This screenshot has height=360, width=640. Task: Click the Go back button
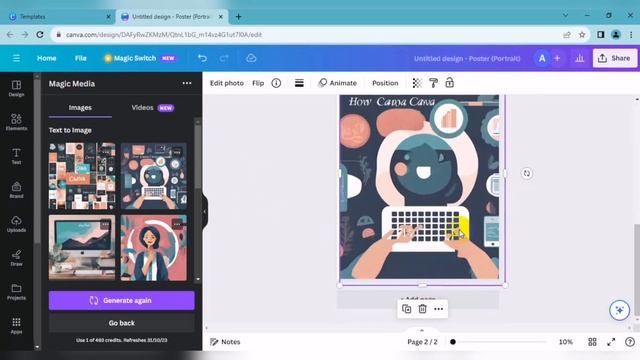[122, 323]
